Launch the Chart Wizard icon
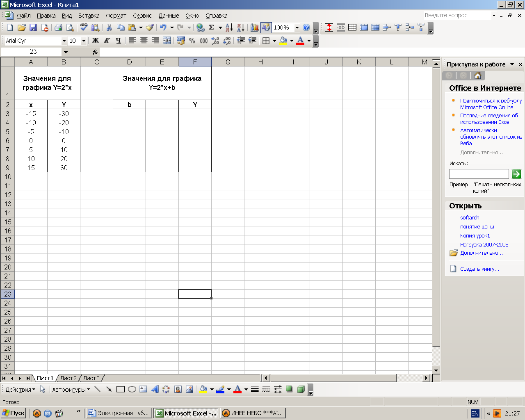 tap(255, 27)
